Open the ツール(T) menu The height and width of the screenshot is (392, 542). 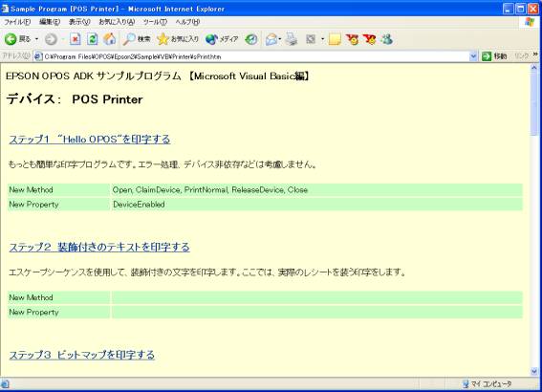pos(155,22)
